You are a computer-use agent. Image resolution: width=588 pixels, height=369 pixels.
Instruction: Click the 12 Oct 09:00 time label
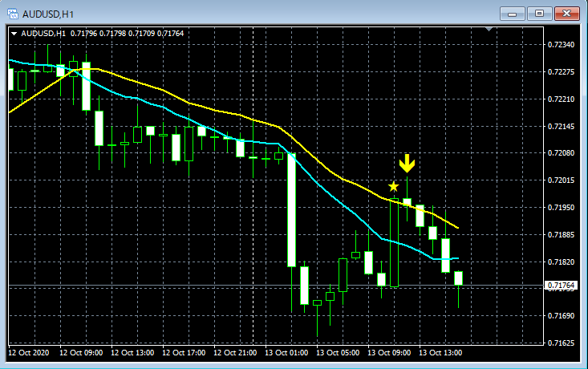pyautogui.click(x=81, y=353)
